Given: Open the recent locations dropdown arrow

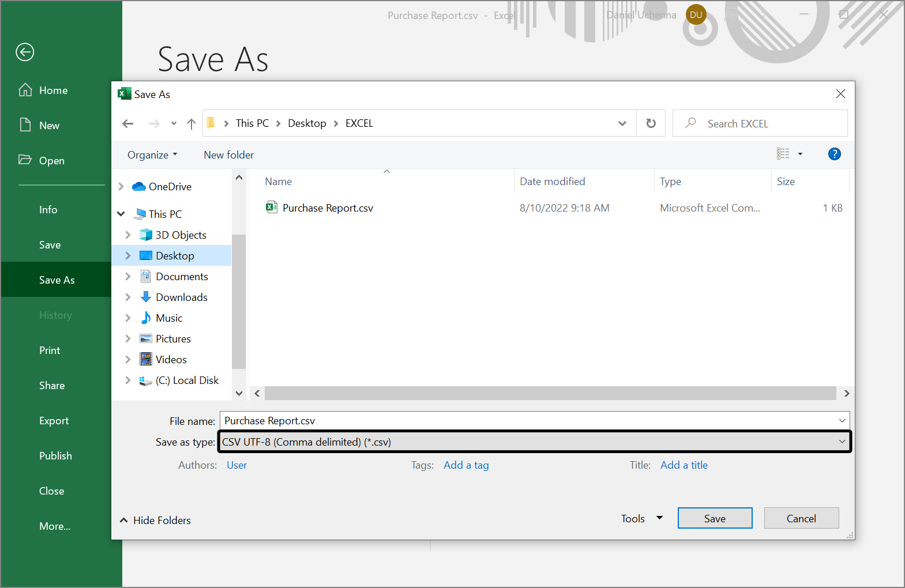Looking at the screenshot, I should pos(174,123).
